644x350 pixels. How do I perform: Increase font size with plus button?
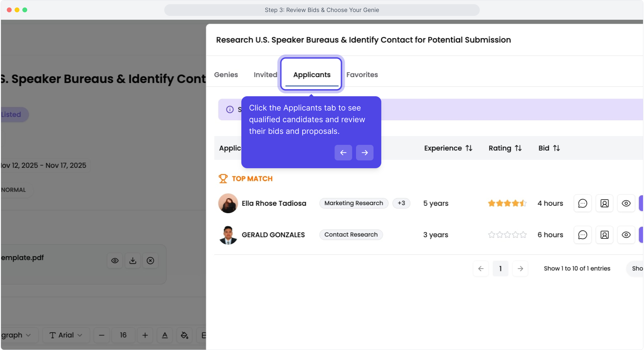click(x=145, y=335)
